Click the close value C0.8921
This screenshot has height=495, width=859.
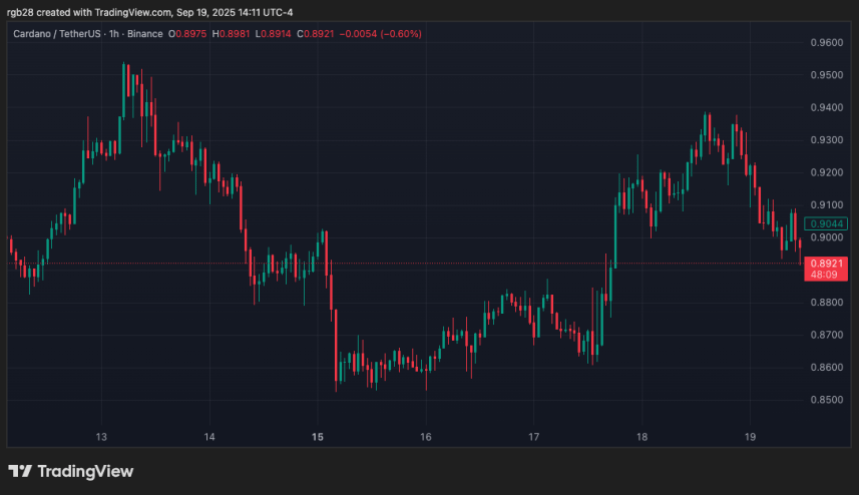(316, 34)
